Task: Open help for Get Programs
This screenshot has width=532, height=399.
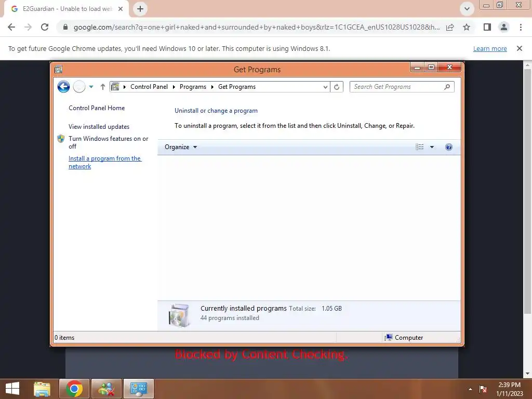Action: [x=448, y=147]
